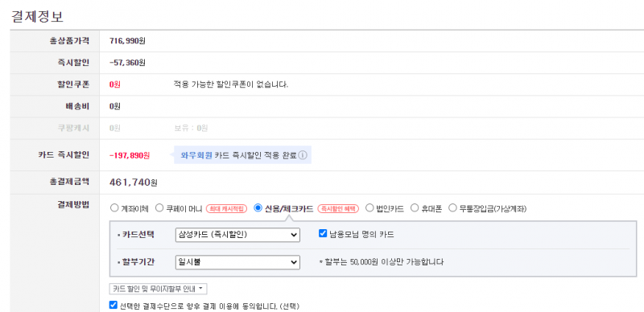This screenshot has width=644, height=312.
Task: Choose 무통장입금(가상계좌) payment option
Action: pos(452,208)
